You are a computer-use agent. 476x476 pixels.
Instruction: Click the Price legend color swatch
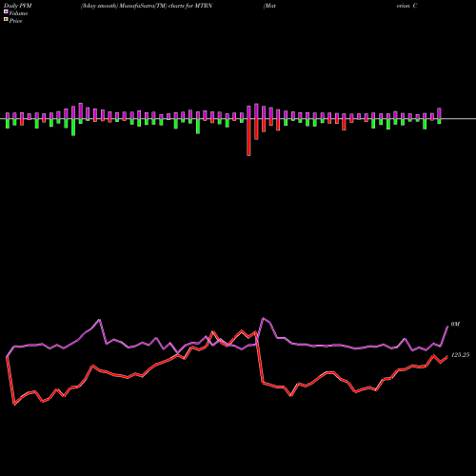[x=6, y=19]
